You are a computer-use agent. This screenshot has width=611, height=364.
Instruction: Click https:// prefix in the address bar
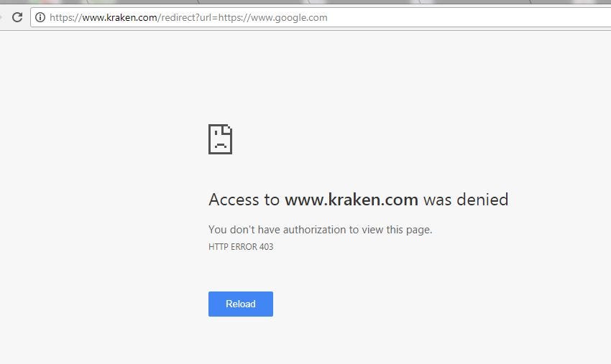click(66, 17)
